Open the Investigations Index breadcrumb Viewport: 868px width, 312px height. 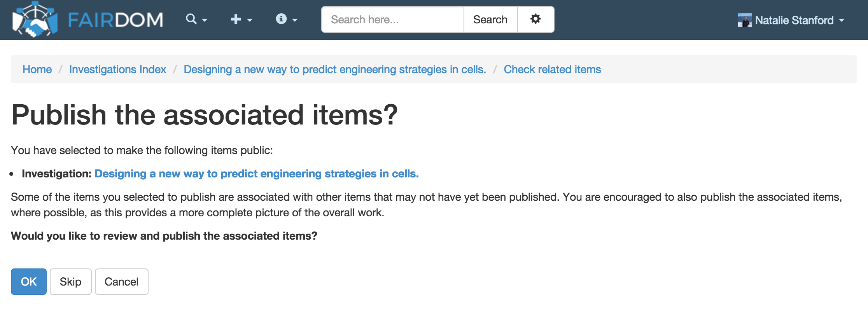click(x=117, y=69)
